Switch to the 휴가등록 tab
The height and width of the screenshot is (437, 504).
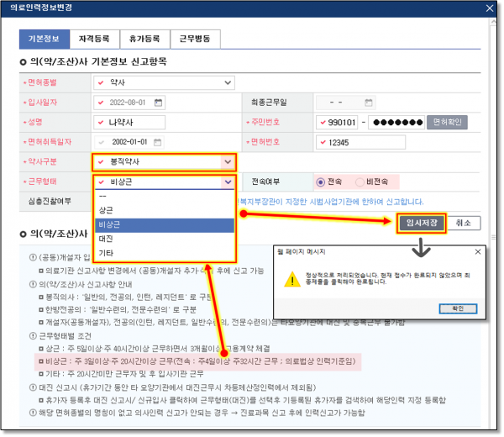click(145, 39)
